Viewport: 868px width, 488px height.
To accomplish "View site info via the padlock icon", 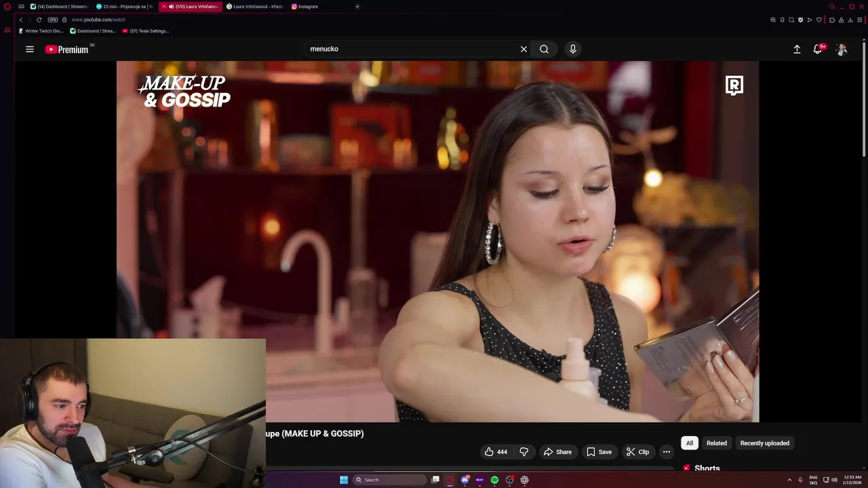I will coord(64,20).
